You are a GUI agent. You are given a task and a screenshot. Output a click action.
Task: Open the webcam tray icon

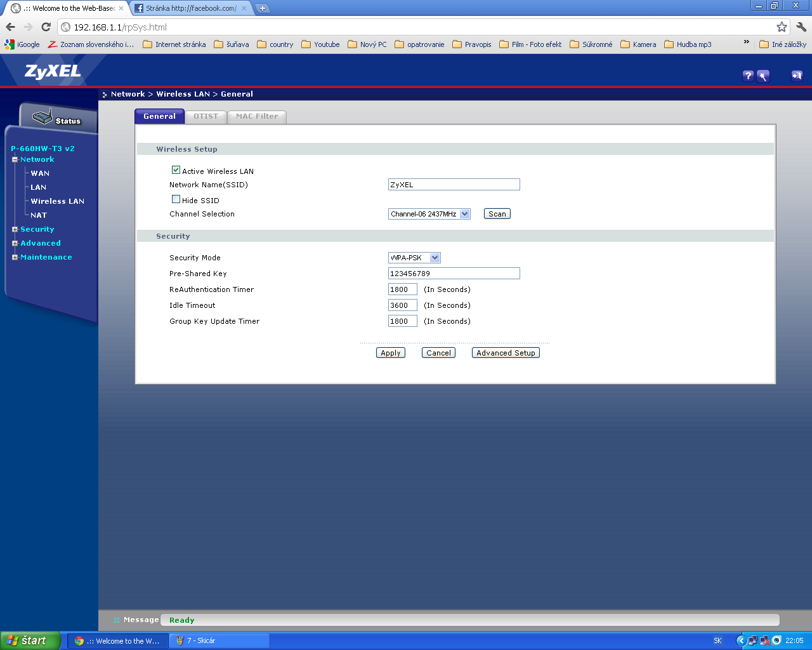coord(776,640)
